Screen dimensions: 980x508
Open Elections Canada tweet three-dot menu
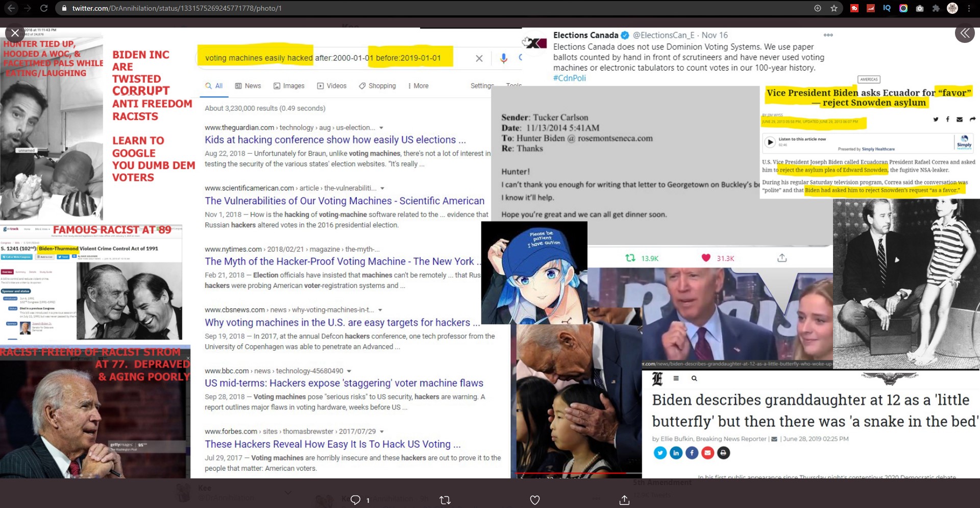point(828,35)
